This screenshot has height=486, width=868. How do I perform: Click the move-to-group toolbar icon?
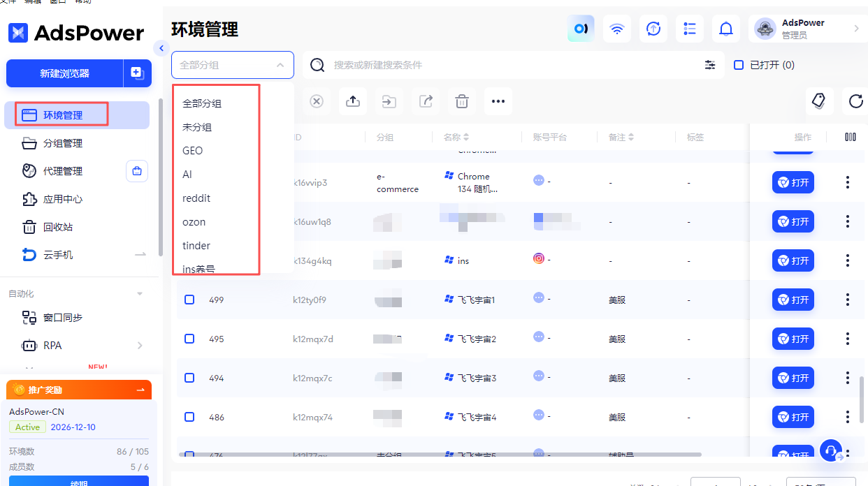pos(389,101)
